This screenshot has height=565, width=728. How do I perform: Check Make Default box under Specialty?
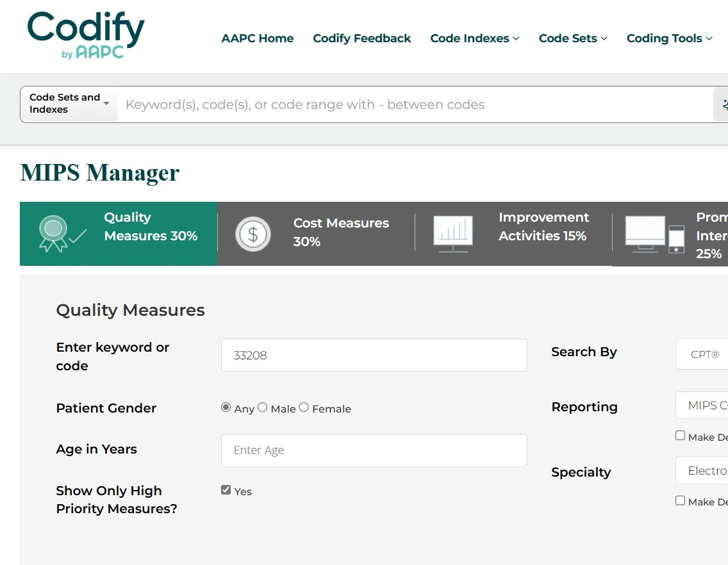(x=681, y=500)
